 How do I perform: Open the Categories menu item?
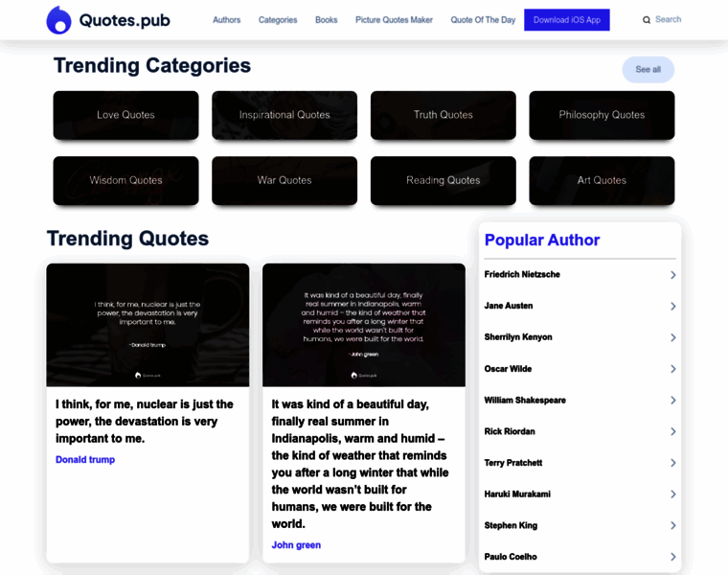[x=278, y=20]
